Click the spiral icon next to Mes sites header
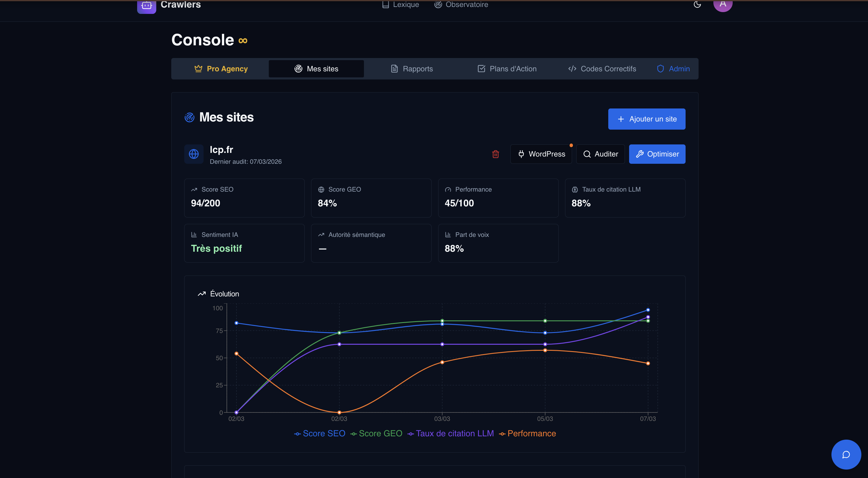Screen dimensions: 868x478 pos(189,117)
